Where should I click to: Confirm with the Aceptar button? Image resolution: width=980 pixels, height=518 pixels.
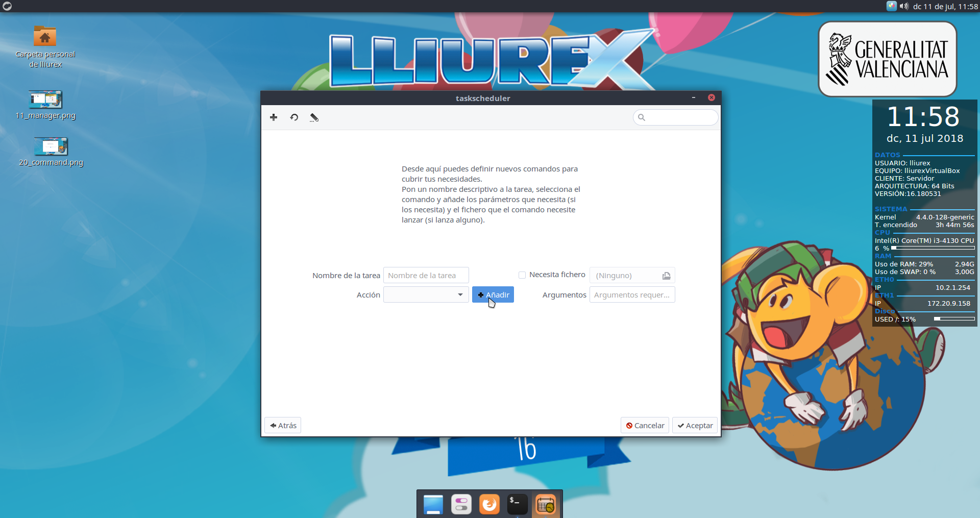click(x=695, y=426)
